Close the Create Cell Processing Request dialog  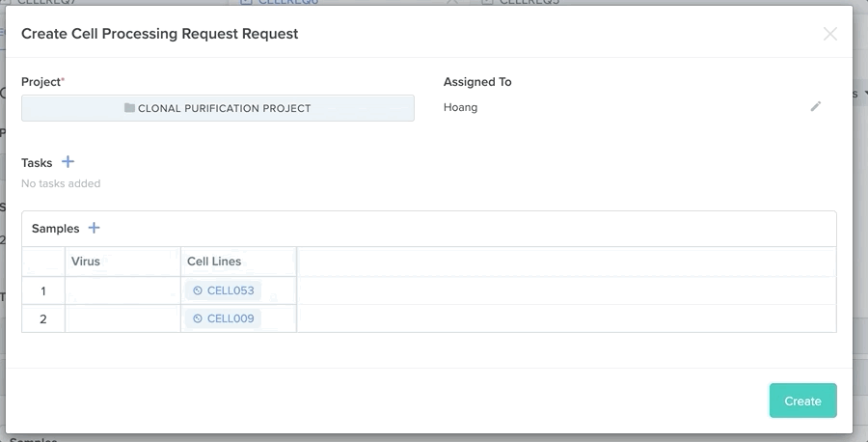click(829, 34)
